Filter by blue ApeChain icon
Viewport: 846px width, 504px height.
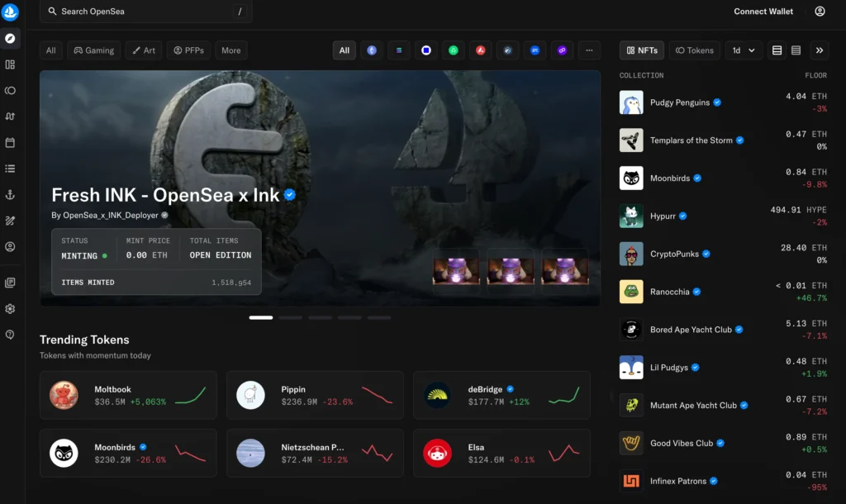click(535, 50)
